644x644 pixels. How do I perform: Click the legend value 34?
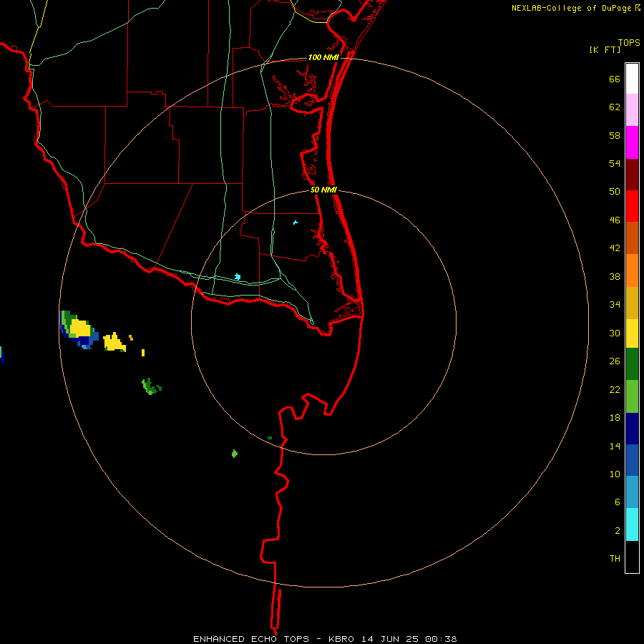615,304
